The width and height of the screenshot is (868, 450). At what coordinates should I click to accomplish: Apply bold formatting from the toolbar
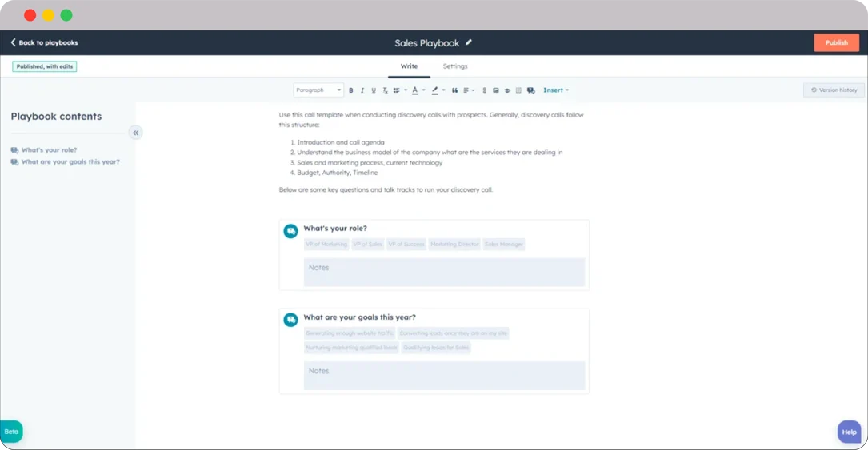point(351,90)
